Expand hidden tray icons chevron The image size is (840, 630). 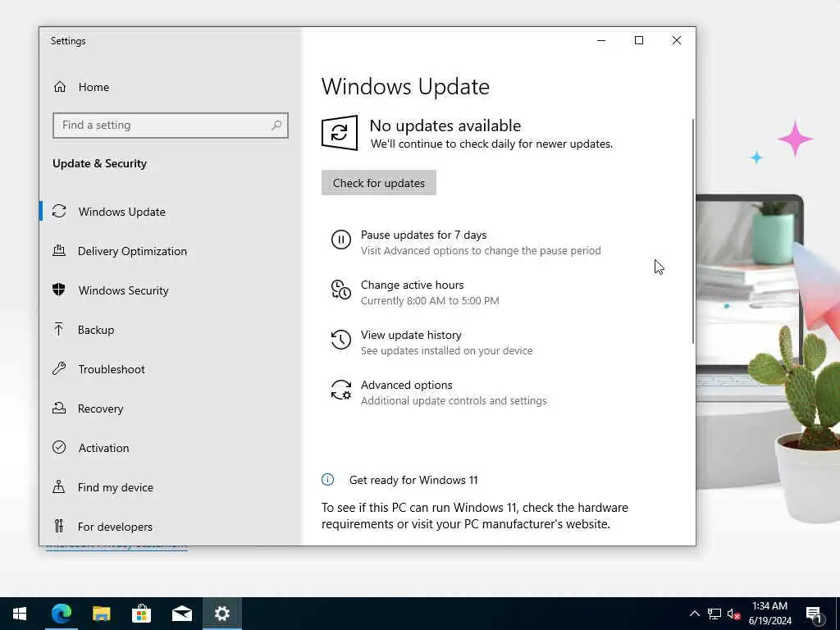[694, 614]
